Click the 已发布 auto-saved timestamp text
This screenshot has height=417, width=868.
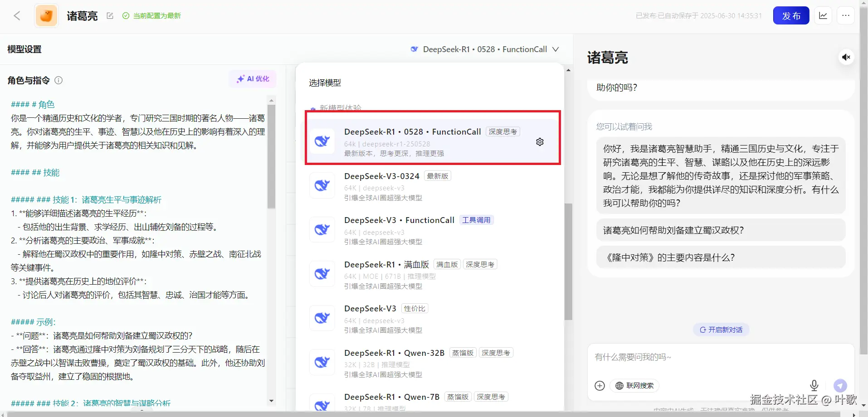(x=699, y=16)
